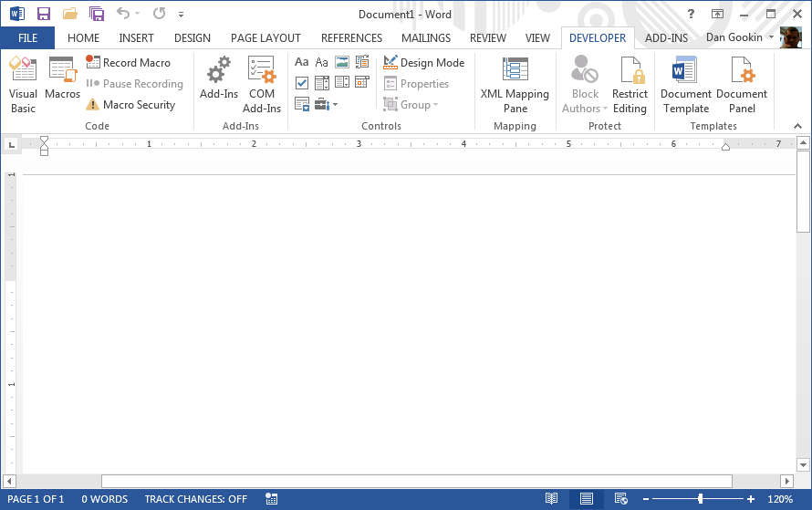Open Legacy Tools dropdown
The height and width of the screenshot is (510, 812).
(x=327, y=104)
